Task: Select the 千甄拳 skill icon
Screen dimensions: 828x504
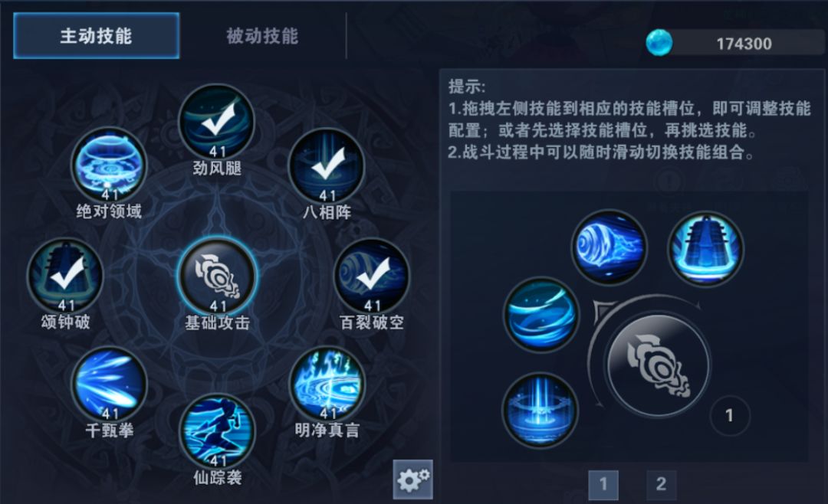Action: (x=110, y=385)
